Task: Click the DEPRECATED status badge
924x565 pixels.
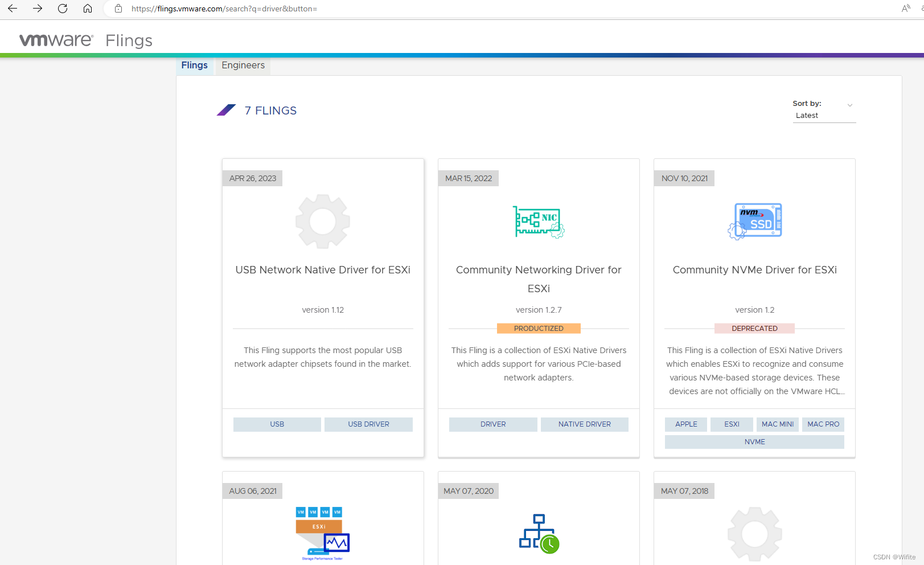Action: 755,329
